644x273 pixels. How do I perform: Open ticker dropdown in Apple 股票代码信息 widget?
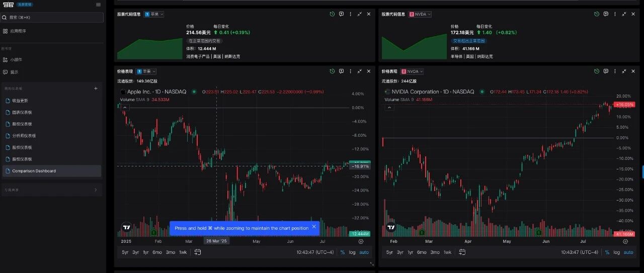[154, 14]
